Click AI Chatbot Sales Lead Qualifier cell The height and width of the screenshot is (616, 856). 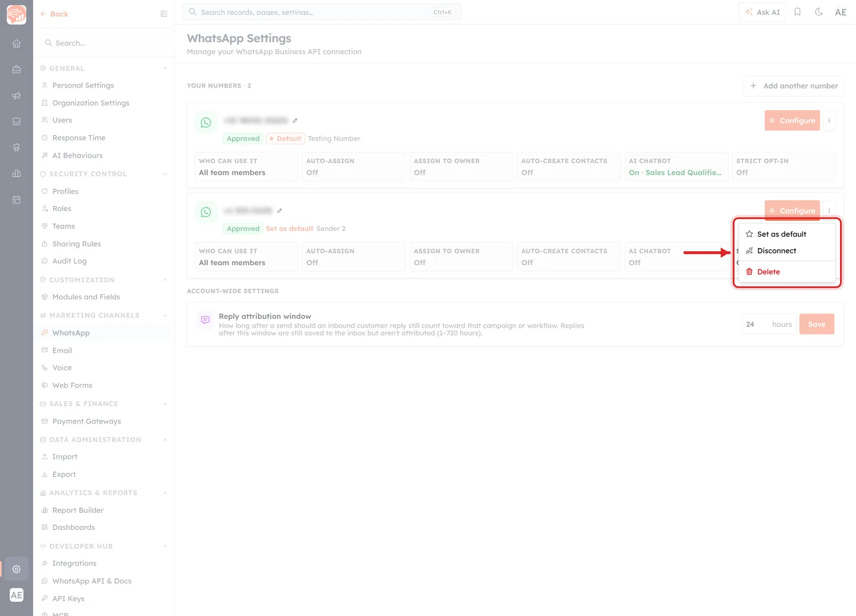(x=677, y=167)
